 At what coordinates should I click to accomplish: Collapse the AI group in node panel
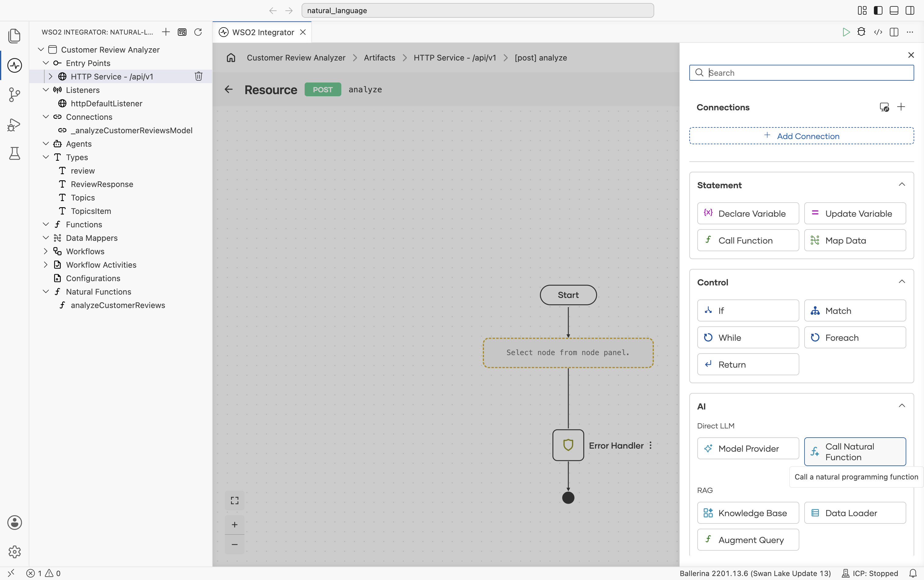coord(902,406)
